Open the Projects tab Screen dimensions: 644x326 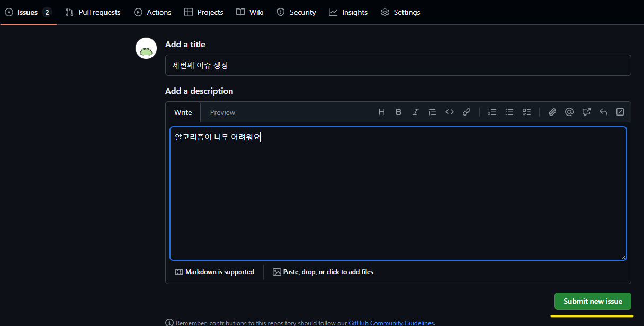pyautogui.click(x=204, y=12)
